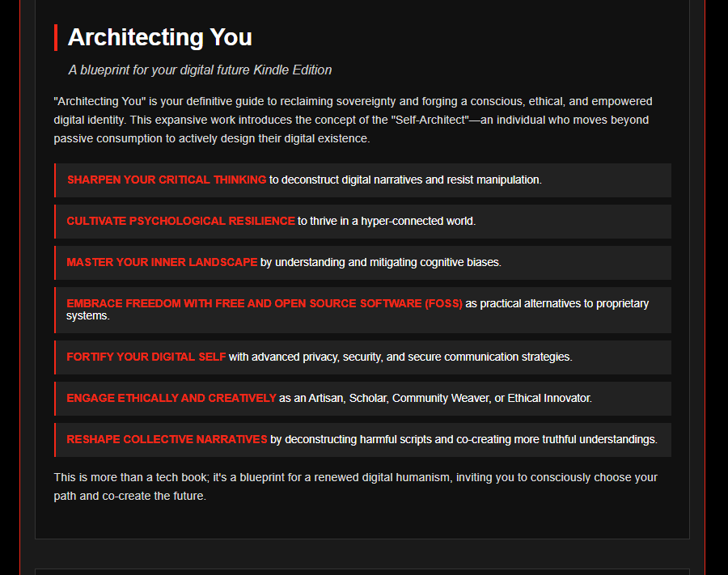Click "to thrive in a hyper-connected world" text
This screenshot has width=728, height=575.
click(x=387, y=221)
